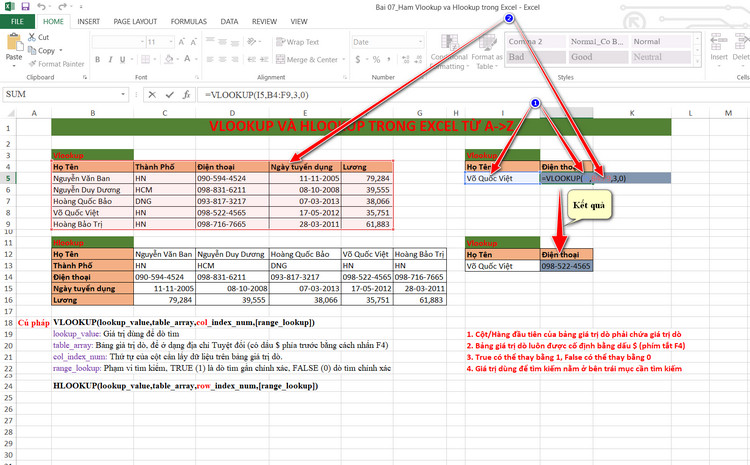The image size is (750, 465).
Task: Toggle Underline formatting
Action: 122,59
